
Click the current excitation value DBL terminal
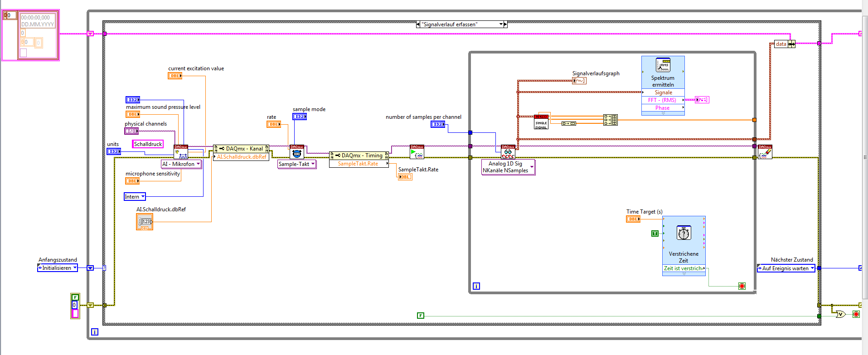click(175, 76)
